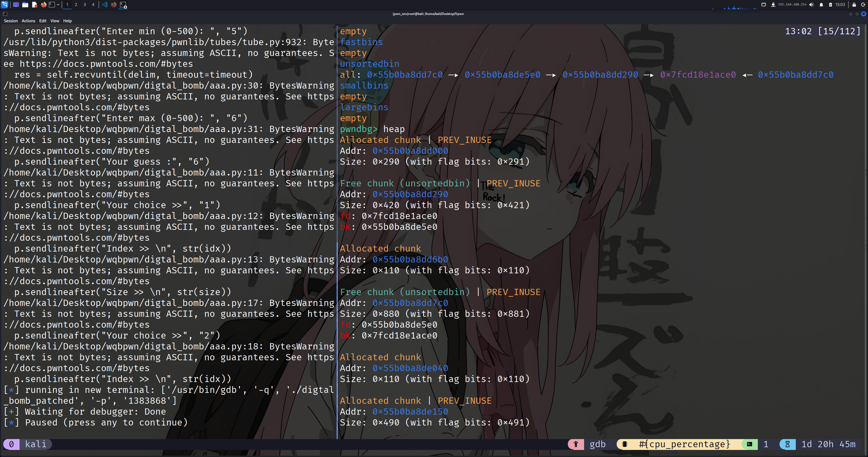Open the notifications bell icon
Viewport: 868px width, 457px height.
point(822,4)
